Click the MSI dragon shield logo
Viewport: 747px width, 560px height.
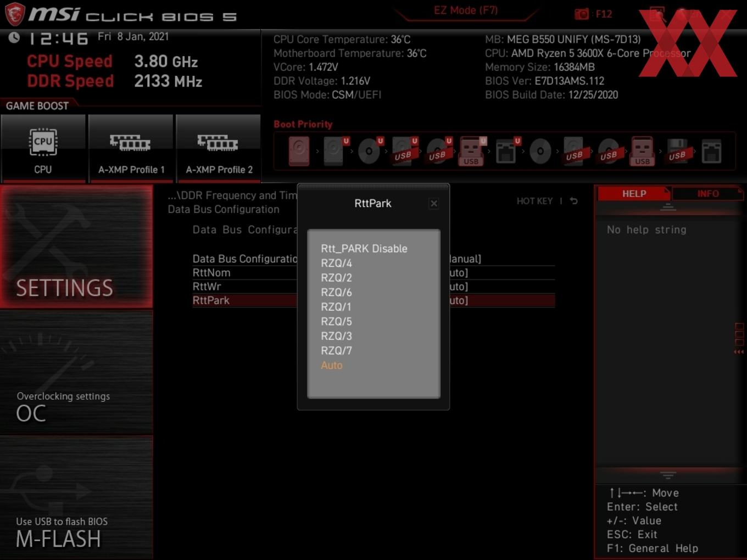click(15, 14)
